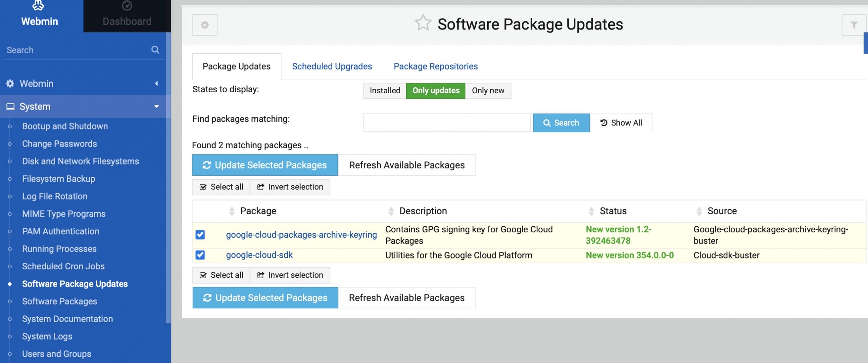Open Scheduled Cron Jobs
The width and height of the screenshot is (868, 363).
point(63,266)
